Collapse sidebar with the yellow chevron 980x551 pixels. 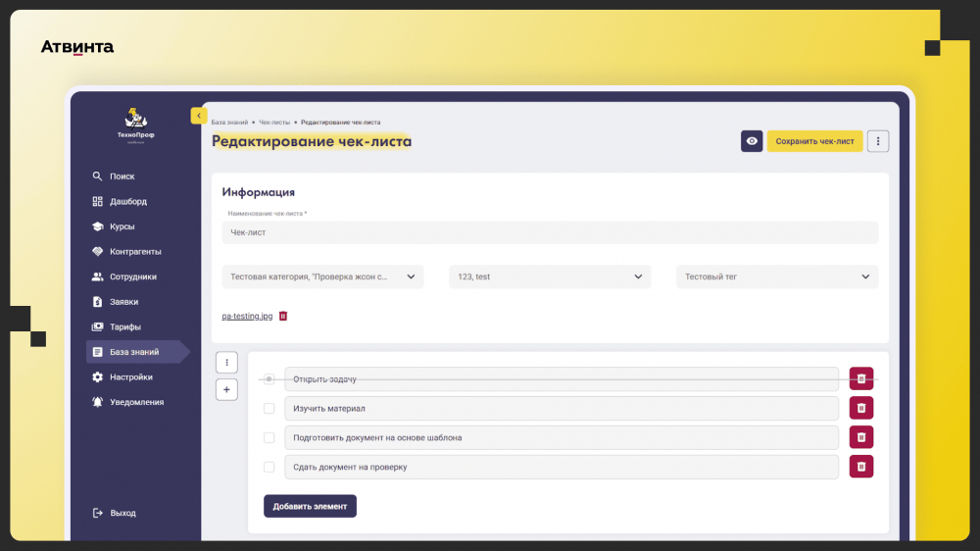click(x=199, y=116)
